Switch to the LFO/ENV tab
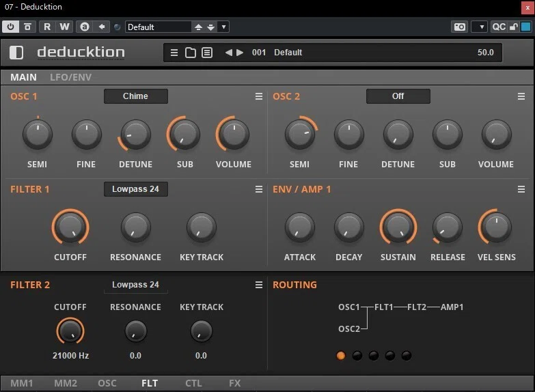Screen dimensions: 535x392 click(70, 77)
